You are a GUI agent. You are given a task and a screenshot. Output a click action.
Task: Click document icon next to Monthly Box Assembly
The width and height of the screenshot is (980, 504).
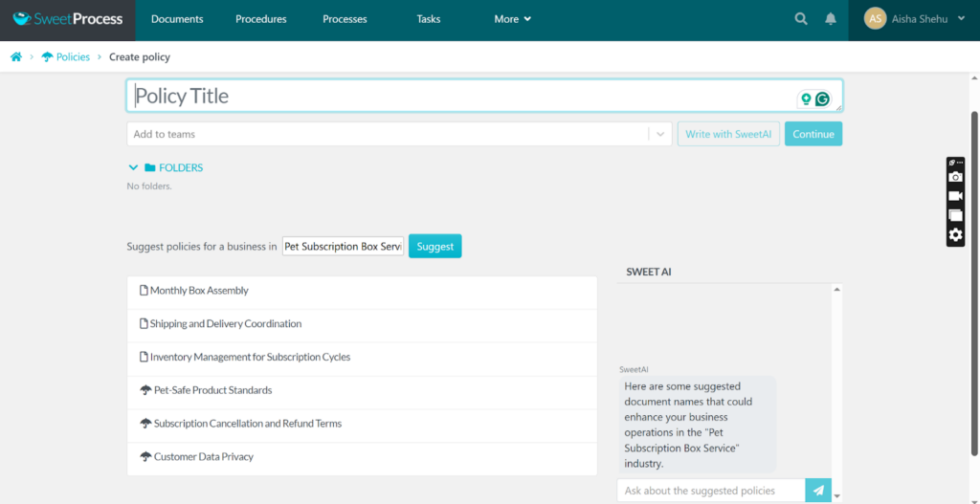(x=144, y=291)
